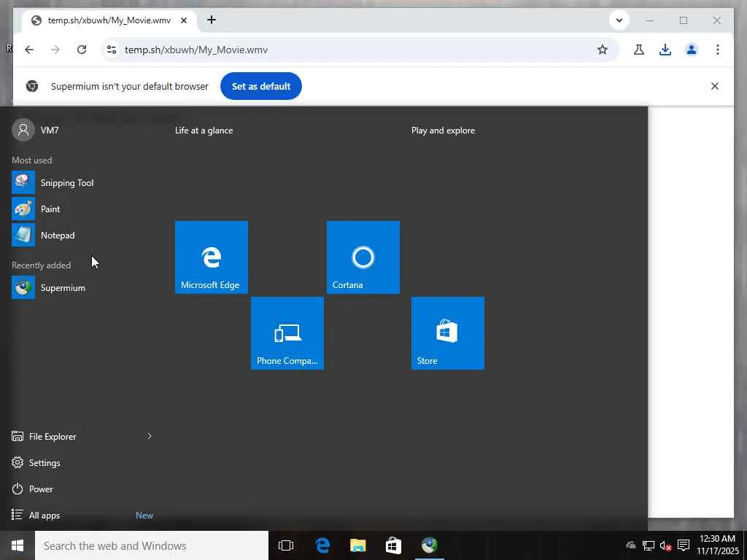747x560 pixels.
Task: Reload the current page
Action: [x=82, y=50]
